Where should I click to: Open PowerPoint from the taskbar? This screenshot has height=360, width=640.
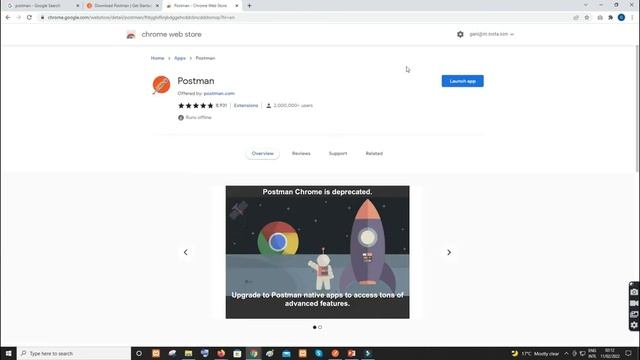click(351, 353)
